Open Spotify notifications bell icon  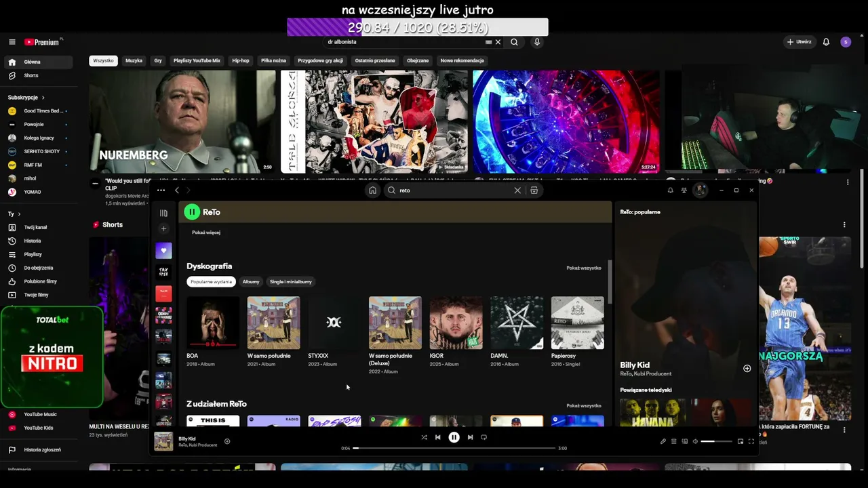pyautogui.click(x=671, y=190)
